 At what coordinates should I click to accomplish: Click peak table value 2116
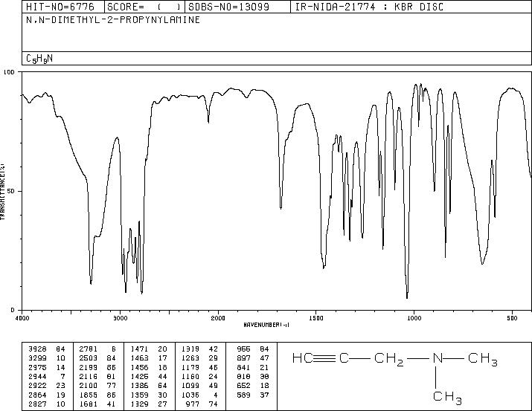[89, 376]
